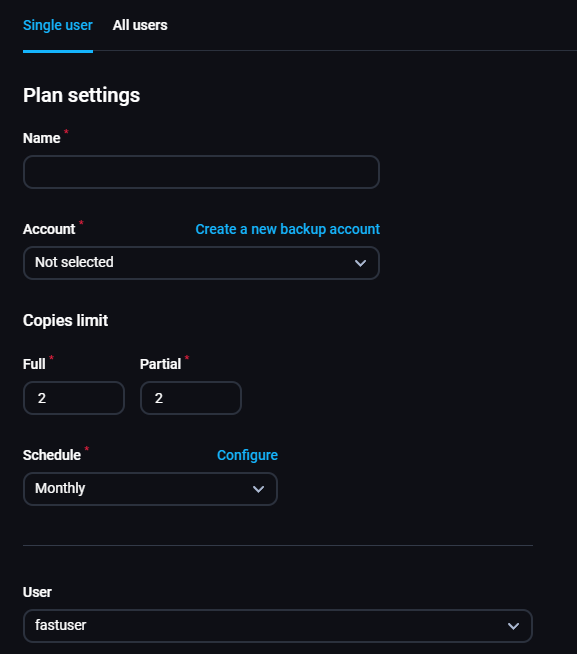Expand the Schedule dropdown set to Monthly
Image resolution: width=577 pixels, height=654 pixels.
[x=150, y=489]
